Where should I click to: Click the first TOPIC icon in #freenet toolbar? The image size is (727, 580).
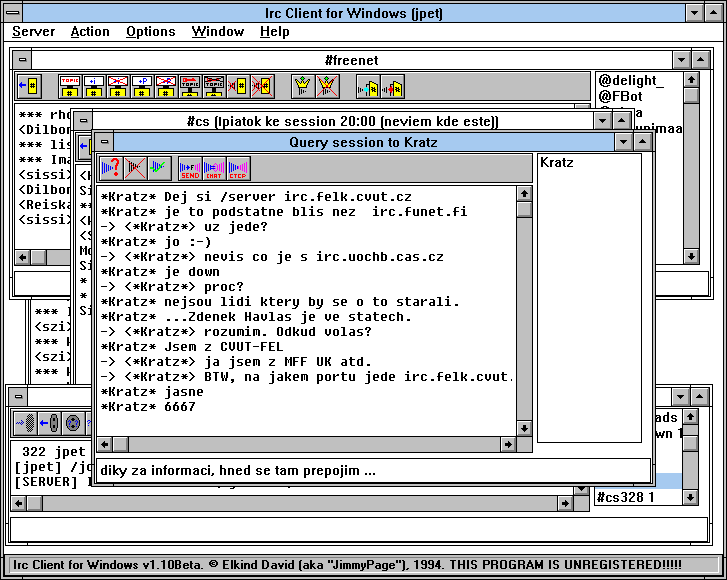pyautogui.click(x=69, y=86)
